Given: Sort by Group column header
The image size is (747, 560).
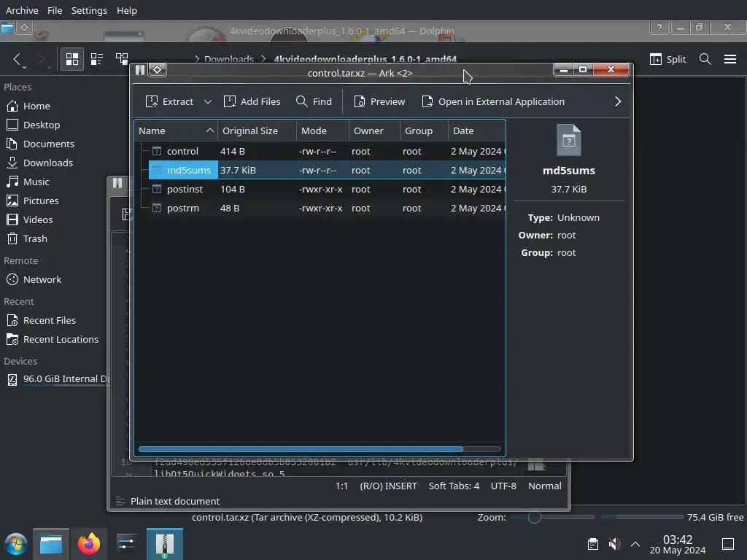Looking at the screenshot, I should pyautogui.click(x=424, y=131).
